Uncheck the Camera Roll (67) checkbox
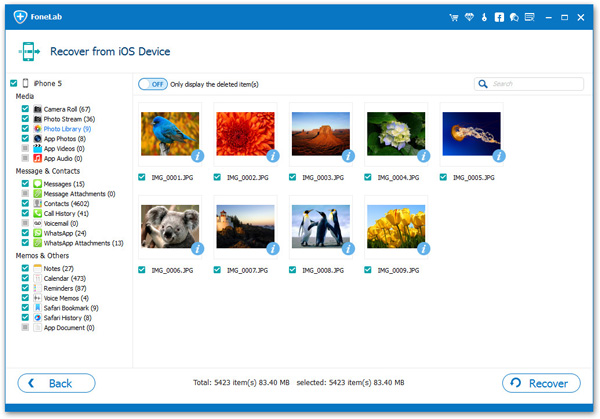 coord(25,109)
